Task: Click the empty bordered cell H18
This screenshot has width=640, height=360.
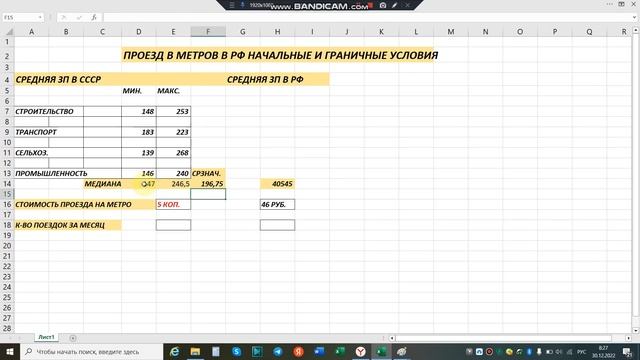Action: 277,225
